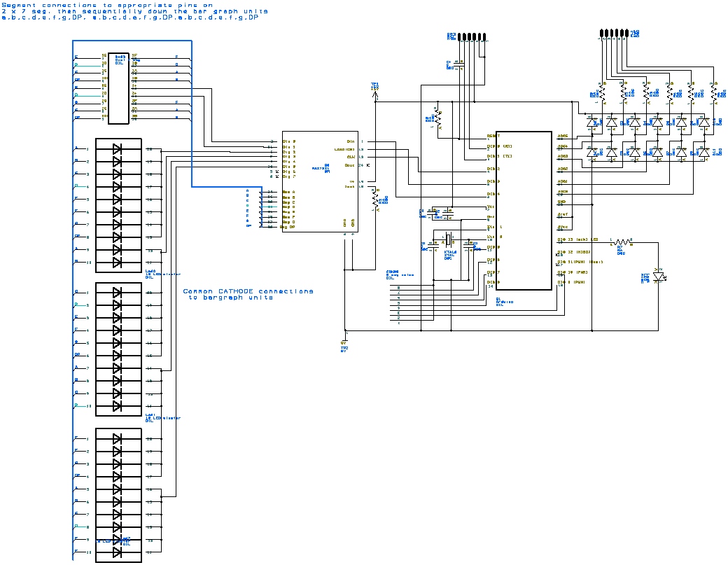This screenshot has height=565, width=728.
Task: Click the 'Dout' pin label
Action: [349, 165]
